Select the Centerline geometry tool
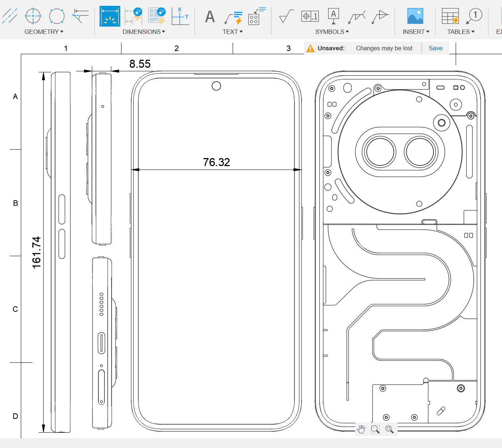The image size is (502, 448). click(x=9, y=16)
